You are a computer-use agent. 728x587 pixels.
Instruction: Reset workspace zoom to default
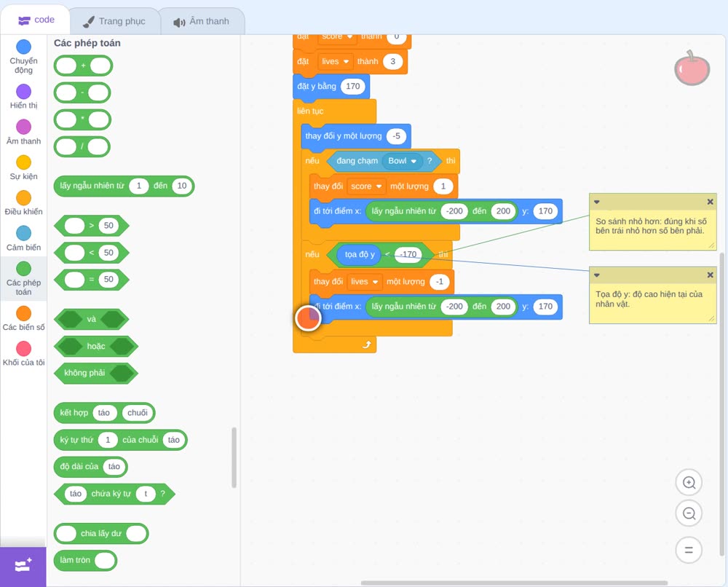tap(689, 551)
